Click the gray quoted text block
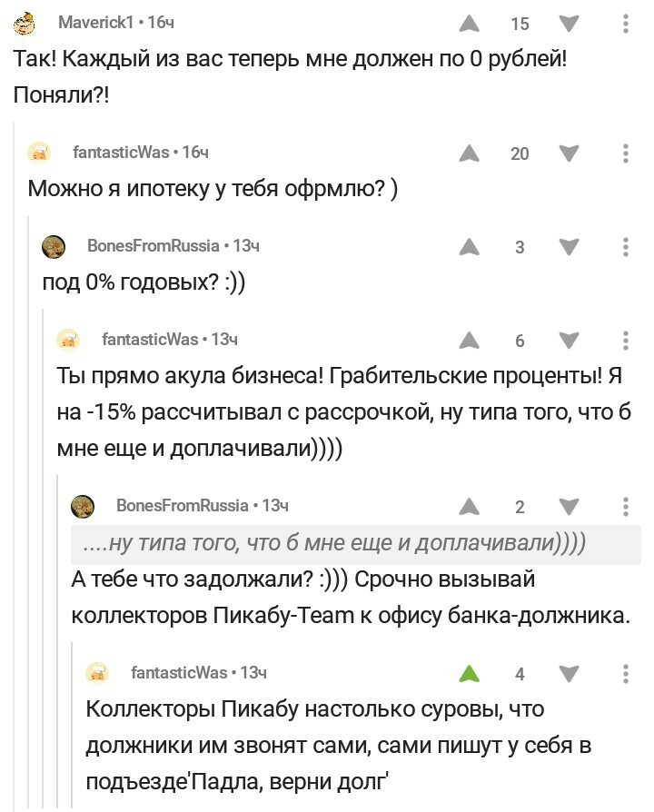Screen dimensions: 654x812 click(x=334, y=544)
